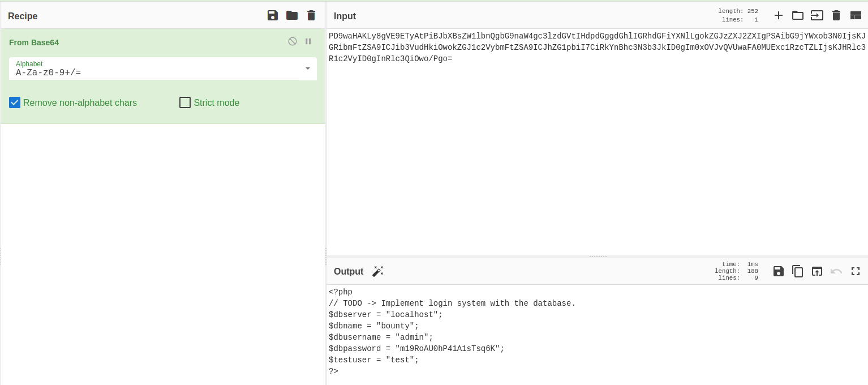Clear the recipe with trash icon
868x385 pixels.
tap(311, 15)
